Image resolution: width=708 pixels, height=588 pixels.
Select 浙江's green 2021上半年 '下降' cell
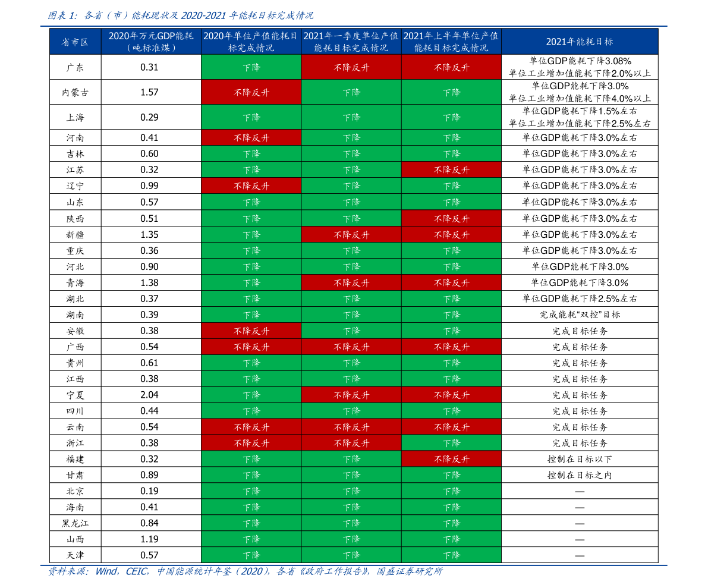452,443
